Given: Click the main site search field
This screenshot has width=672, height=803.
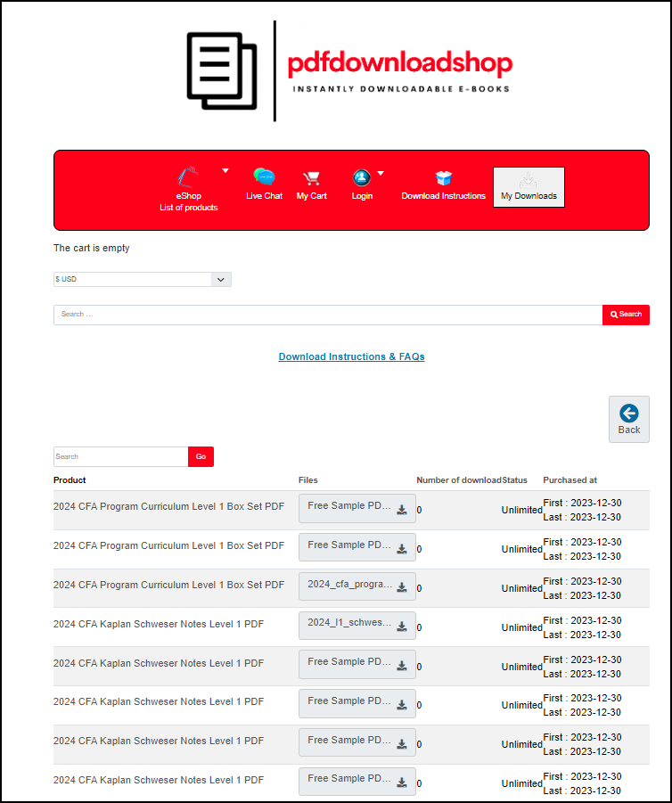Looking at the screenshot, I should point(327,315).
